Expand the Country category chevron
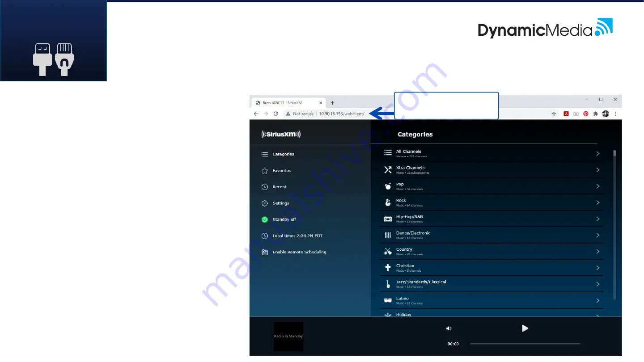 598,252
